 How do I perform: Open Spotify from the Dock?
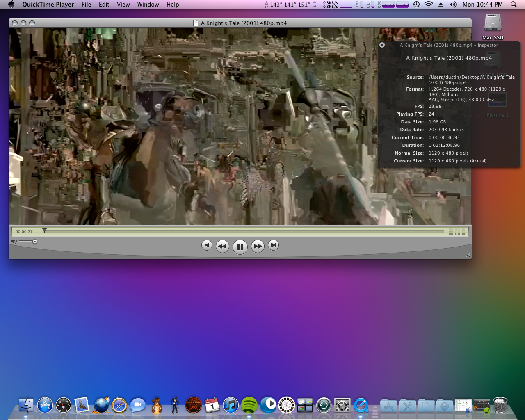(x=249, y=405)
